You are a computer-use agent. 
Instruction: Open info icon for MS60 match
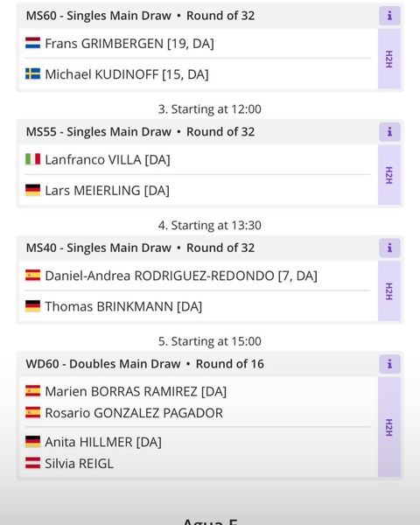(389, 16)
